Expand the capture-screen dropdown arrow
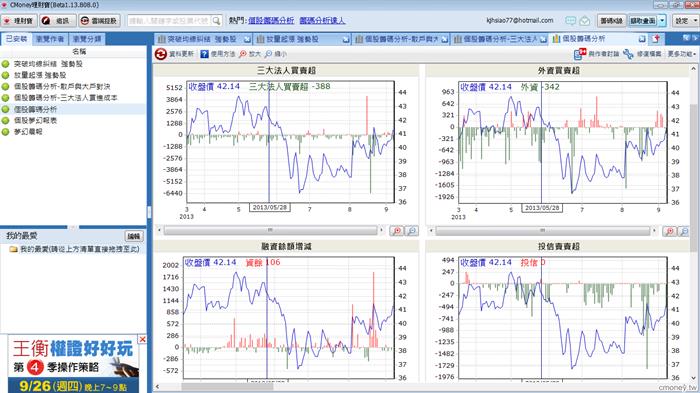The width and height of the screenshot is (700, 393). [662, 21]
